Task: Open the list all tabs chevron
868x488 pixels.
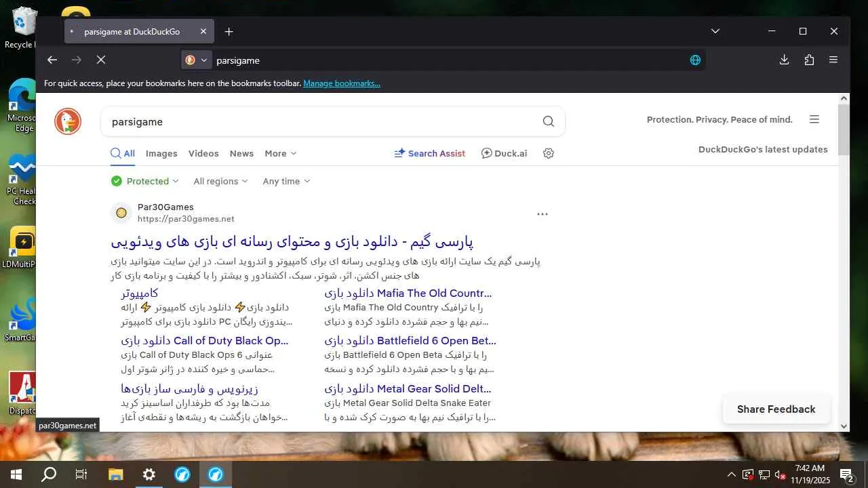Action: [x=715, y=31]
